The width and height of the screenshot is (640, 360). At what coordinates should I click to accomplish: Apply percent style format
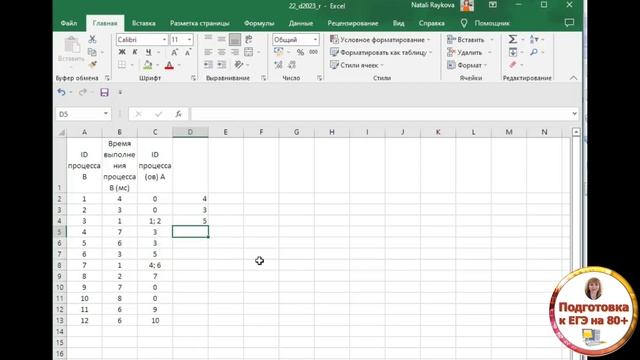coord(300,52)
